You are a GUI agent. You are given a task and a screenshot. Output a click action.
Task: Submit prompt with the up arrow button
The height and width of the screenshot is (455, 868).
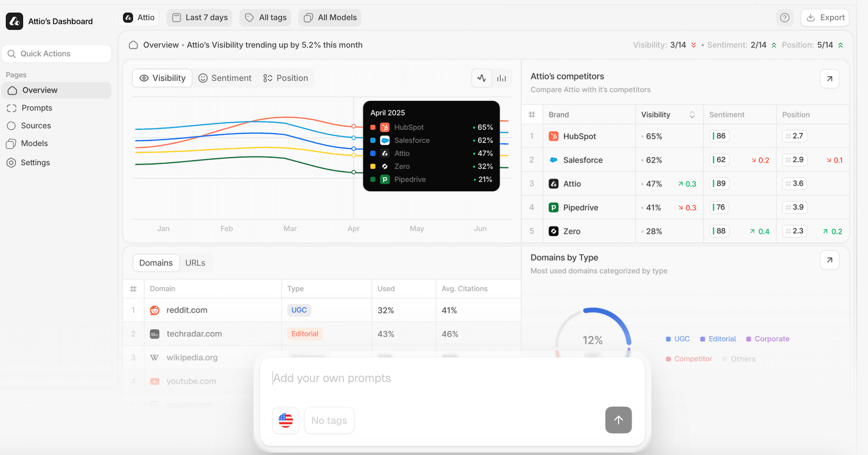click(x=618, y=420)
